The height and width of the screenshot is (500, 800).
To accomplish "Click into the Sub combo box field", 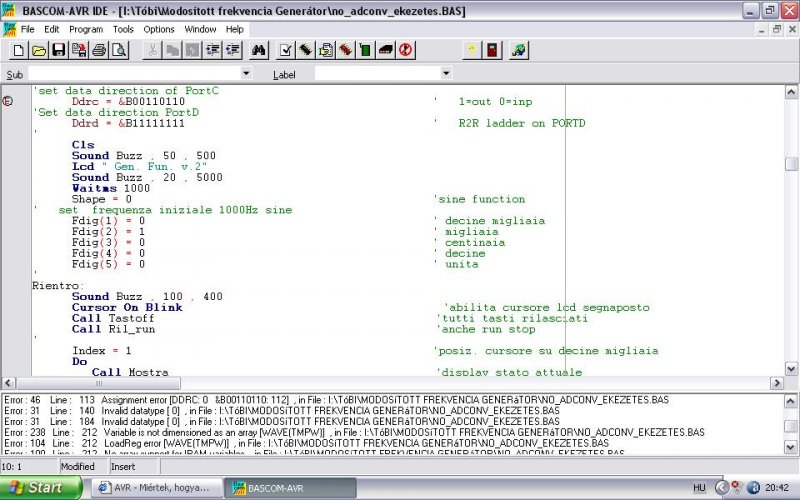I will point(134,73).
